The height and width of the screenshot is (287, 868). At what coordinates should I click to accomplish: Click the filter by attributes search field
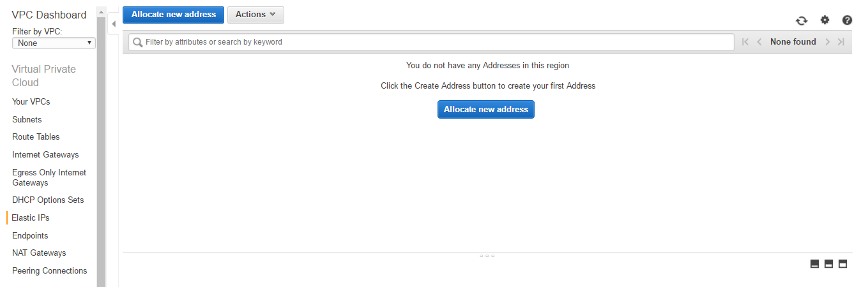pos(431,42)
